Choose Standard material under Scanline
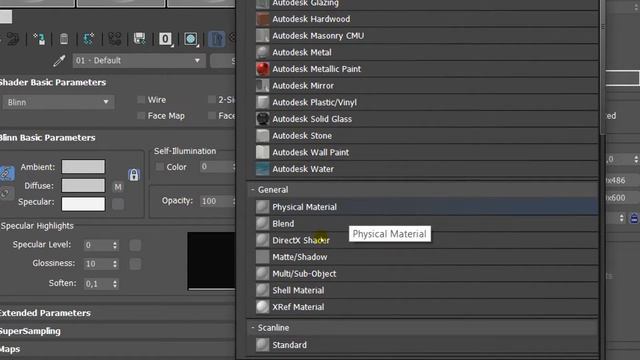640x360 pixels. [x=426, y=345]
